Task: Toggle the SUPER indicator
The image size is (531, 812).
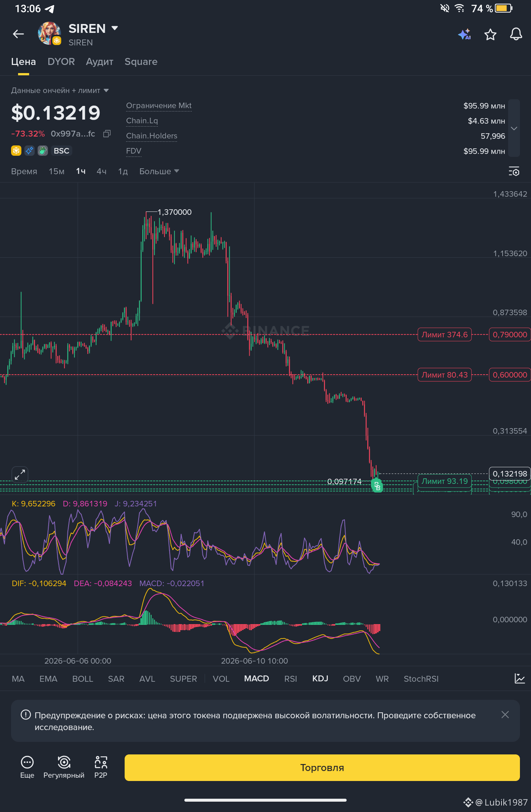Action: [183, 679]
